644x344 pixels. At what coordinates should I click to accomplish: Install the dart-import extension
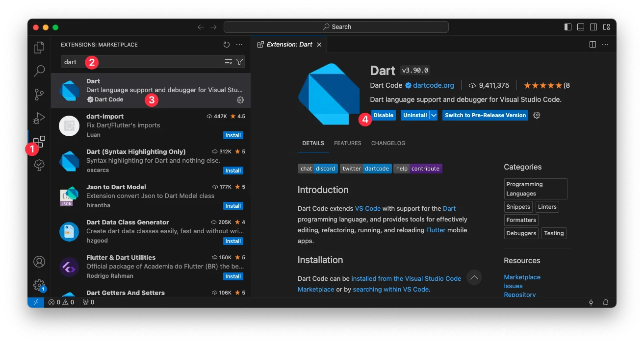click(233, 135)
